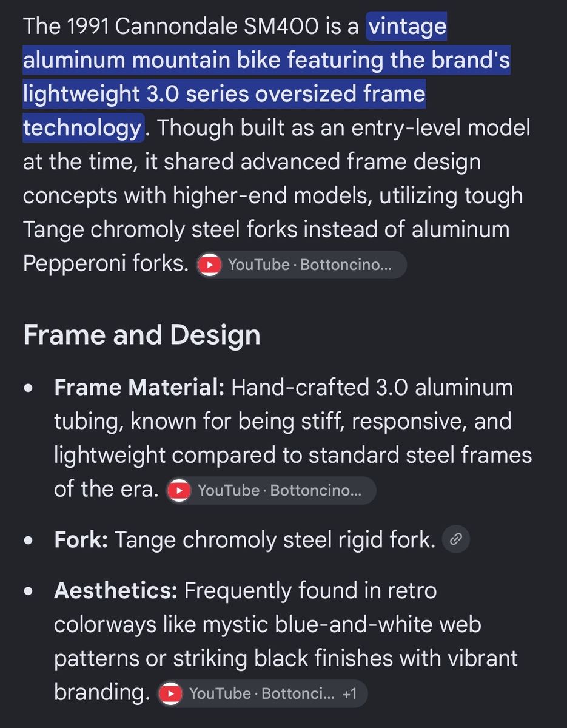This screenshot has height=728, width=567.
Task: Expand the "+1" additional sources indicator
Action: [349, 693]
